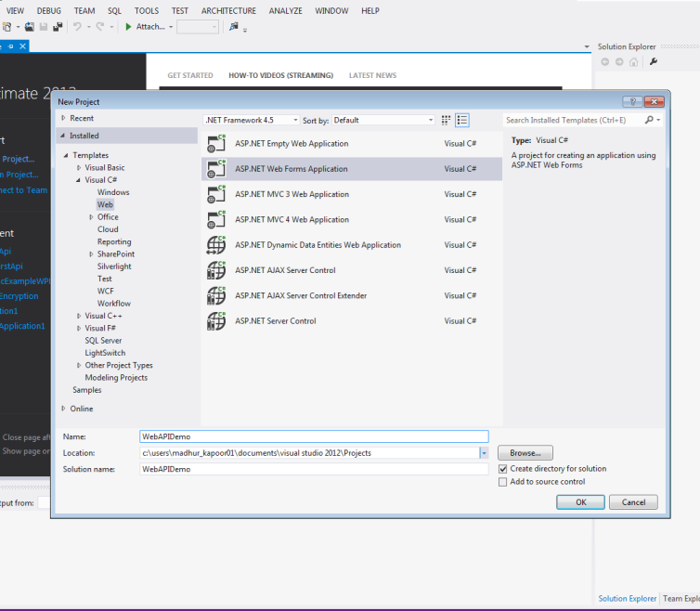Open the ARCHITECTURE menu
Screen dimensions: 700x611
[x=228, y=11]
